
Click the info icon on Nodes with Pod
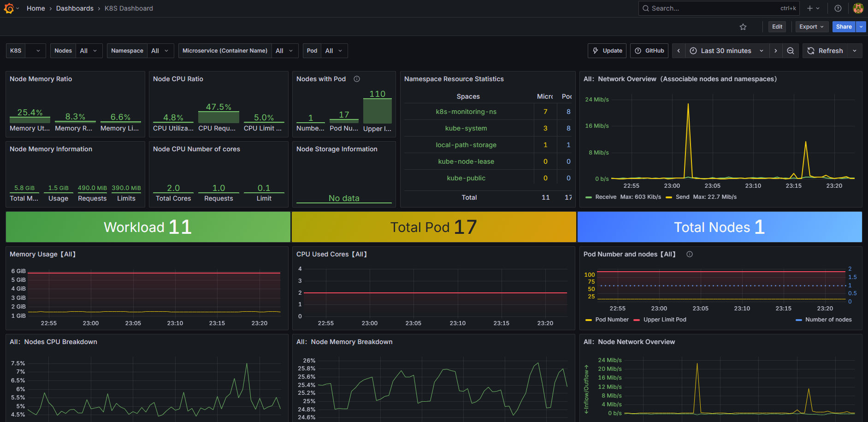tap(357, 79)
